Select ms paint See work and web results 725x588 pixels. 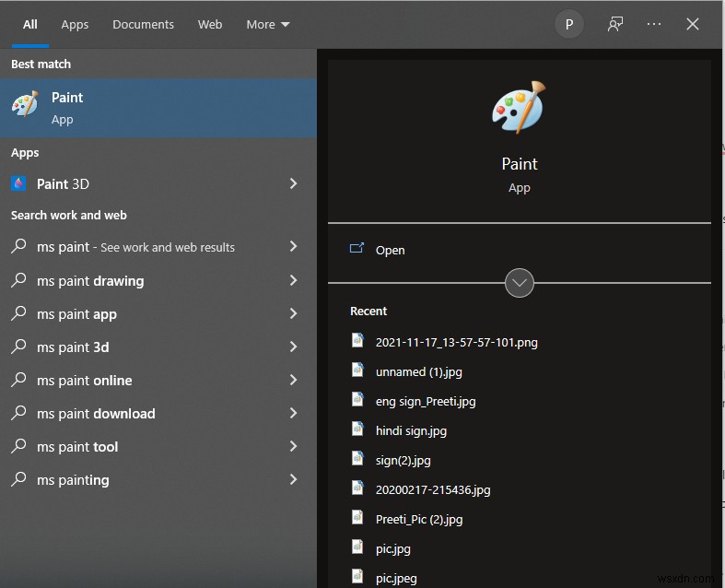coord(136,247)
